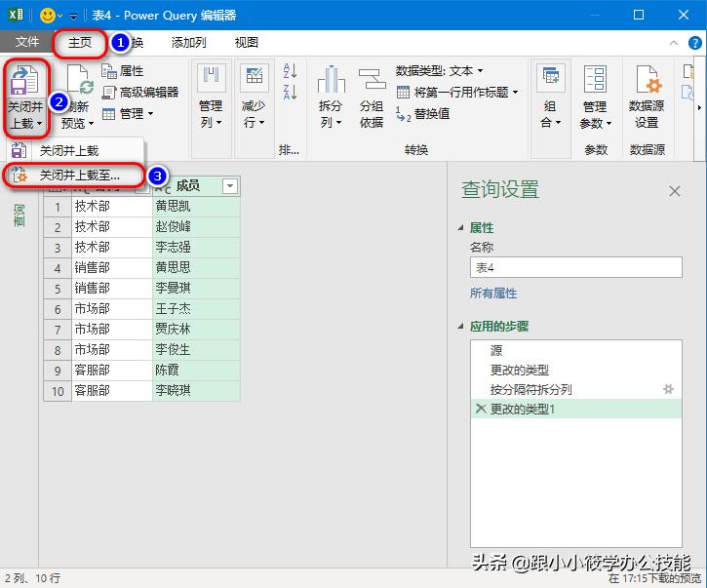Select the Changed Type (更改的类型) step
Viewport: 707px width, 588px height.
pos(575,370)
